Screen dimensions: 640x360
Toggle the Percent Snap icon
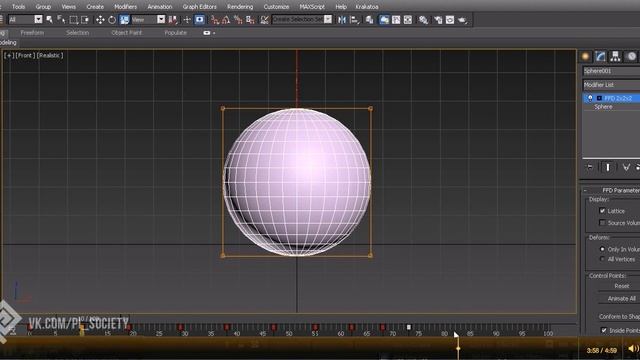[238, 20]
